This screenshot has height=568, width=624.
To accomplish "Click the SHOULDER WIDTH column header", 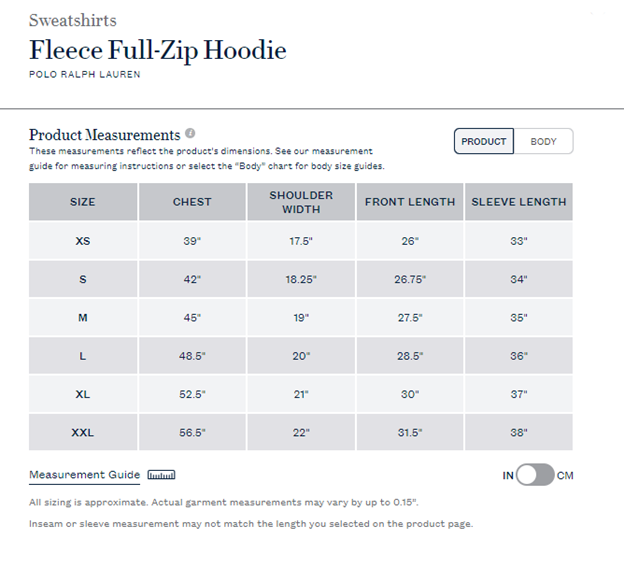I will click(301, 202).
